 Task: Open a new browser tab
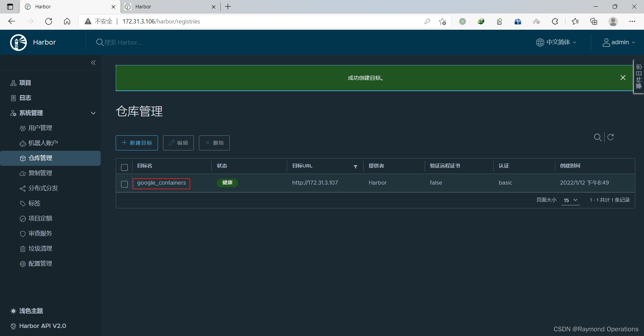pyautogui.click(x=228, y=7)
